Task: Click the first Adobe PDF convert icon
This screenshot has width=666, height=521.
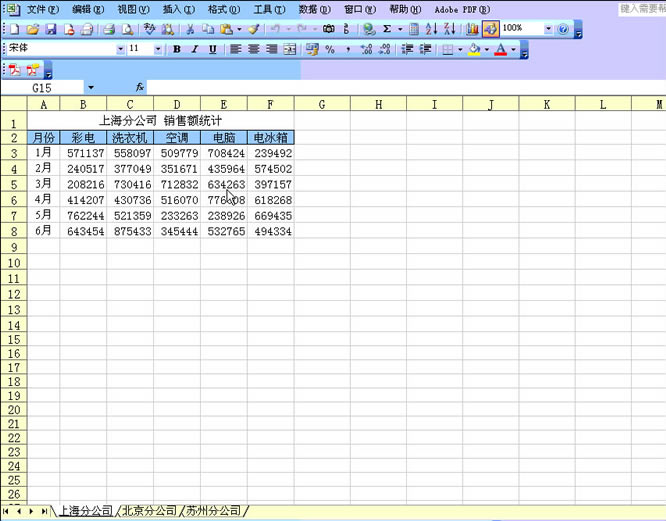Action: tap(15, 70)
